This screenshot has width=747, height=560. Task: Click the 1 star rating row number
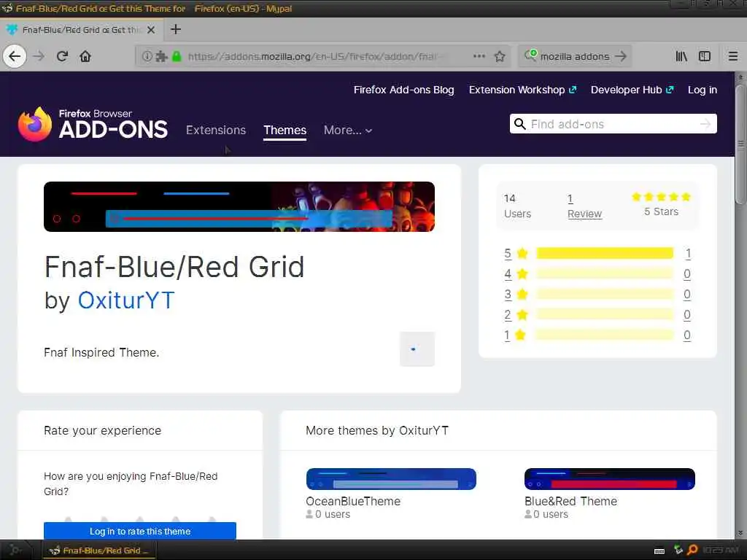[x=507, y=335]
